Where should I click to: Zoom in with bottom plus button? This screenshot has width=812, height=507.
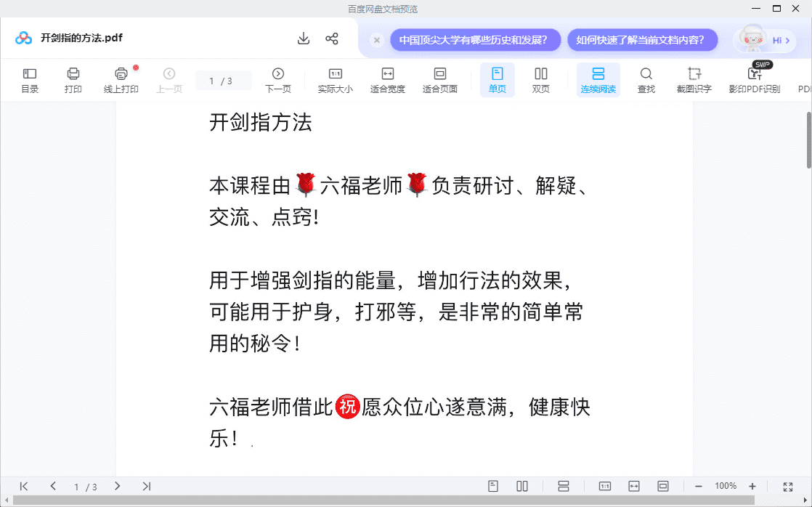point(752,486)
